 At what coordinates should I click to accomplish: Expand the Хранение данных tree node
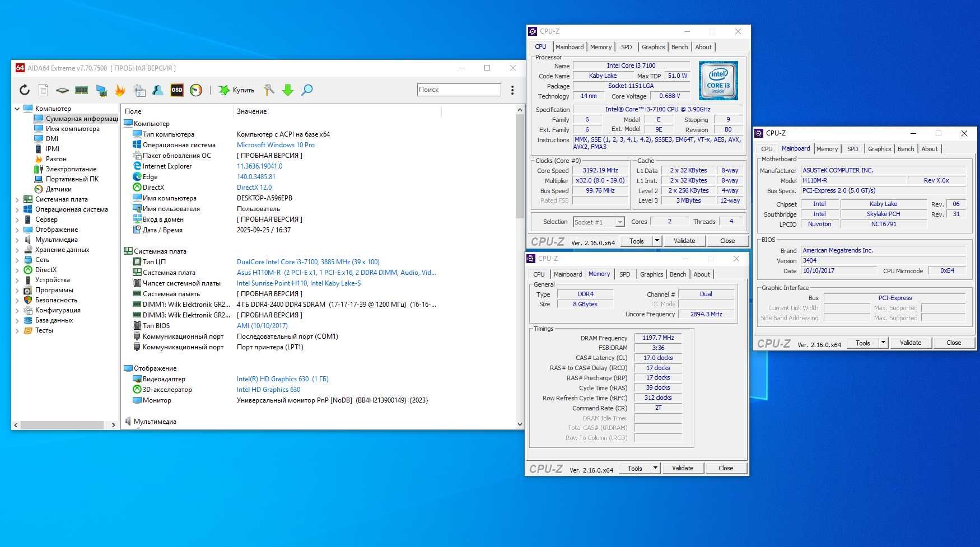pyautogui.click(x=17, y=250)
